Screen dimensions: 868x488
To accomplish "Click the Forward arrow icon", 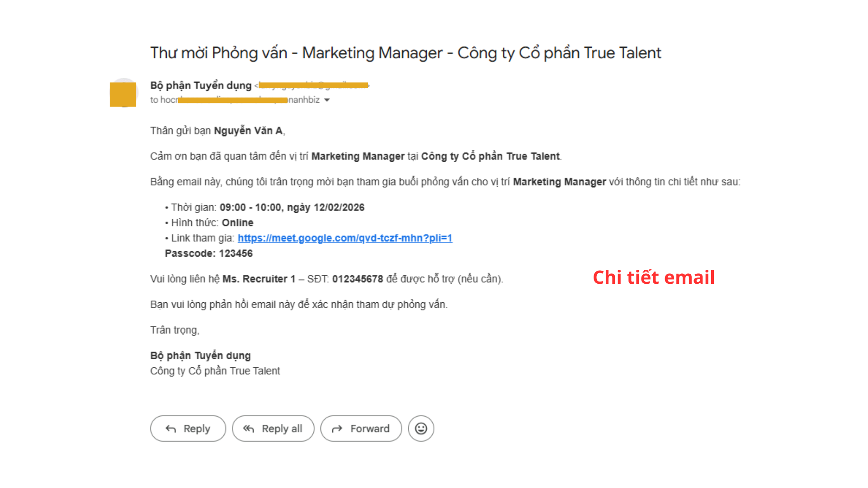I will tap(337, 429).
